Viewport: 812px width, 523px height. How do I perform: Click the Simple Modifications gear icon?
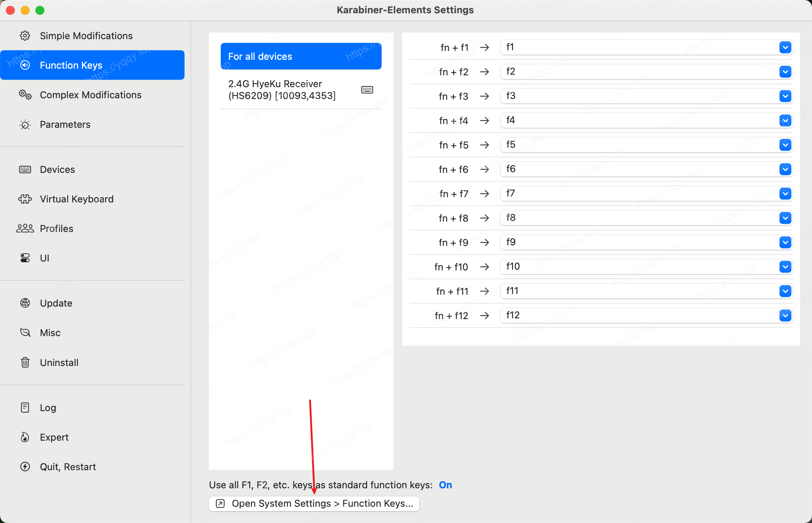point(25,36)
